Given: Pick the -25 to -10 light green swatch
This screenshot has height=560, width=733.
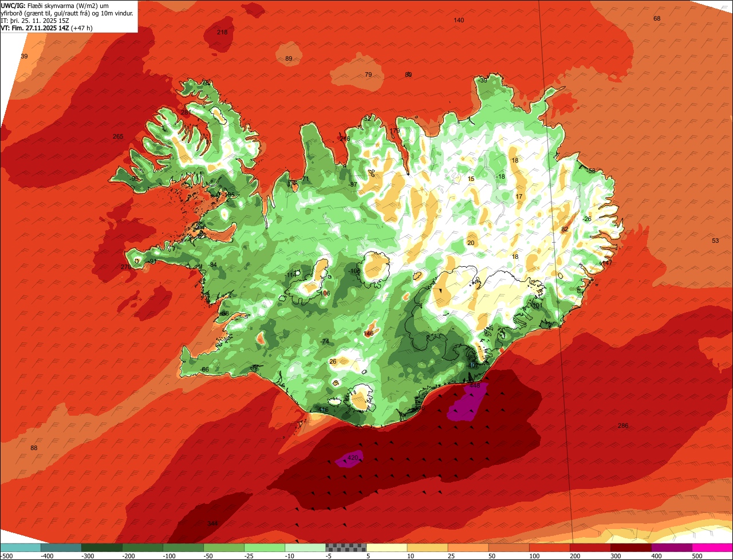Looking at the screenshot, I should pos(265,547).
